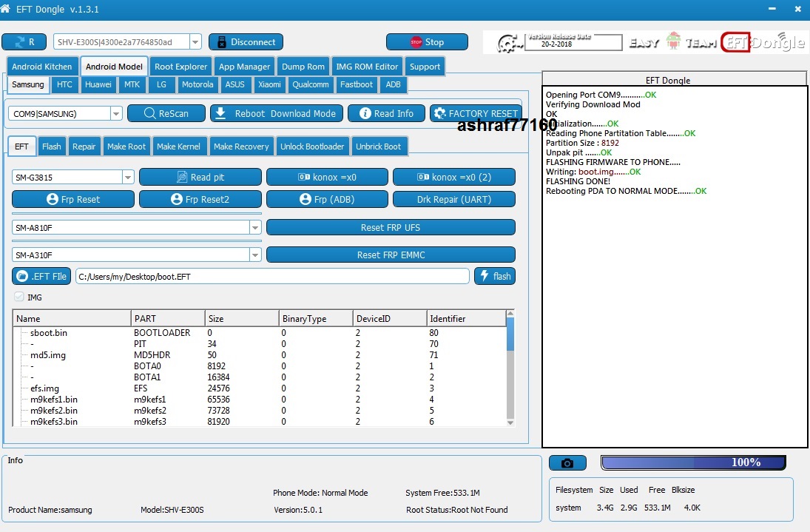Viewport: 810px width, 532px height.
Task: Open the IMG ROM Editor tab
Action: click(x=368, y=67)
